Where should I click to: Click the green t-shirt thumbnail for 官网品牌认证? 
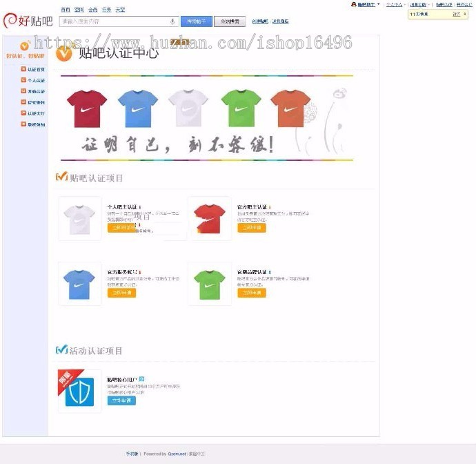point(210,284)
